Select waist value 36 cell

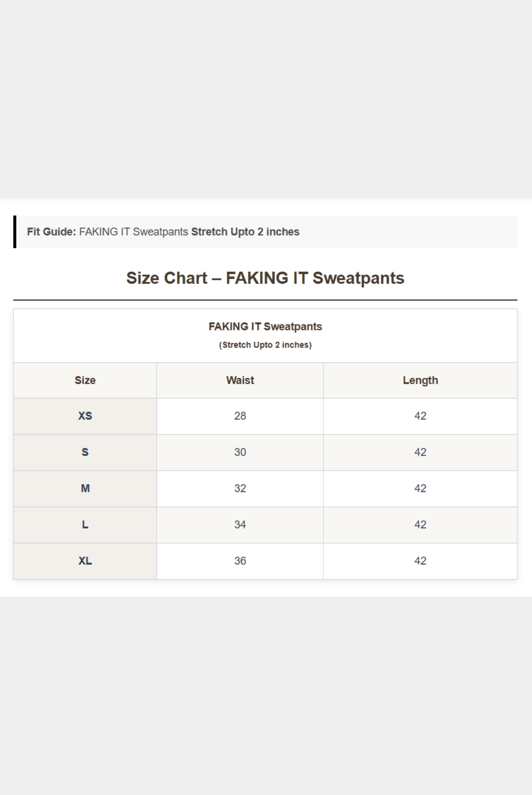point(240,561)
